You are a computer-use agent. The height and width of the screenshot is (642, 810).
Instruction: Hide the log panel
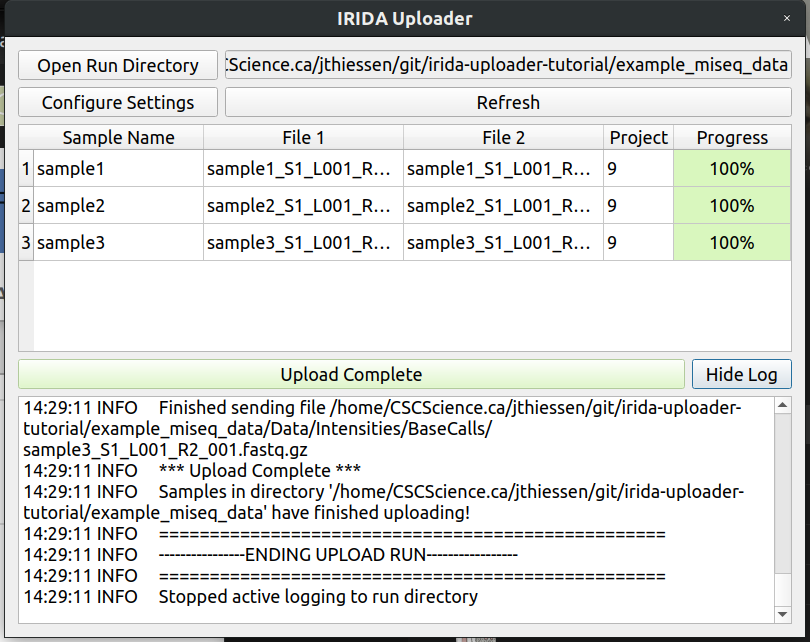[741, 374]
